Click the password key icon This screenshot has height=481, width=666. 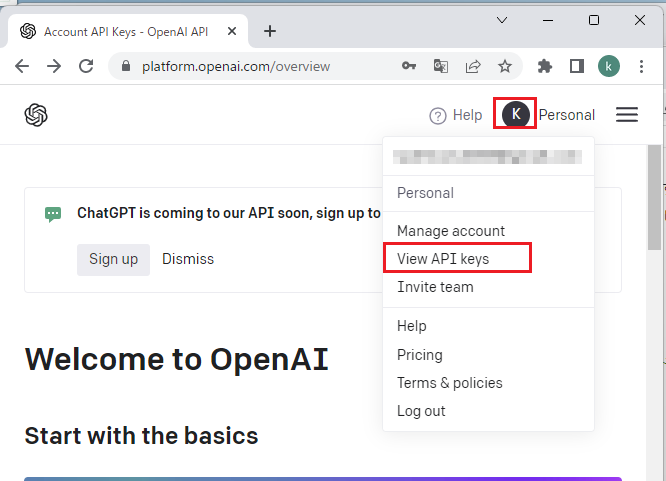point(409,67)
